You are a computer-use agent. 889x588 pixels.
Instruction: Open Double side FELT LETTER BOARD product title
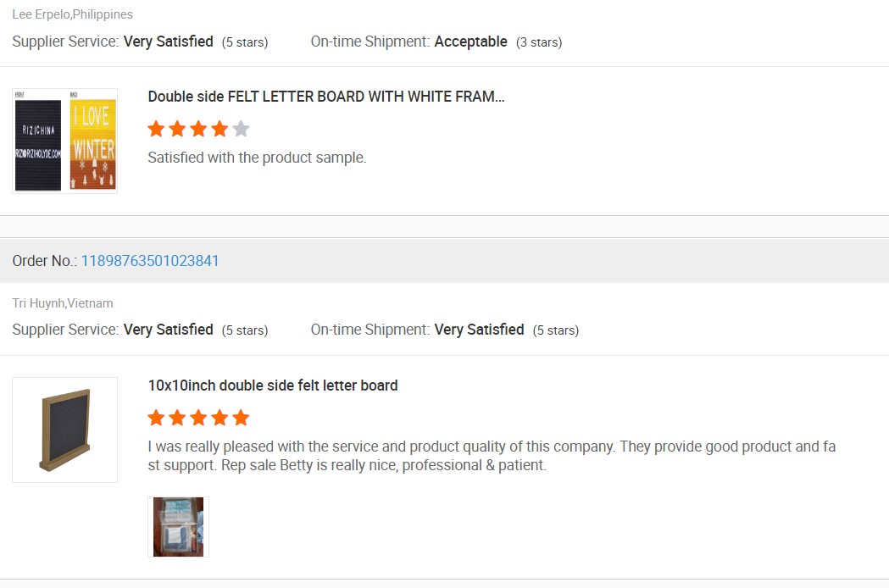(x=326, y=97)
